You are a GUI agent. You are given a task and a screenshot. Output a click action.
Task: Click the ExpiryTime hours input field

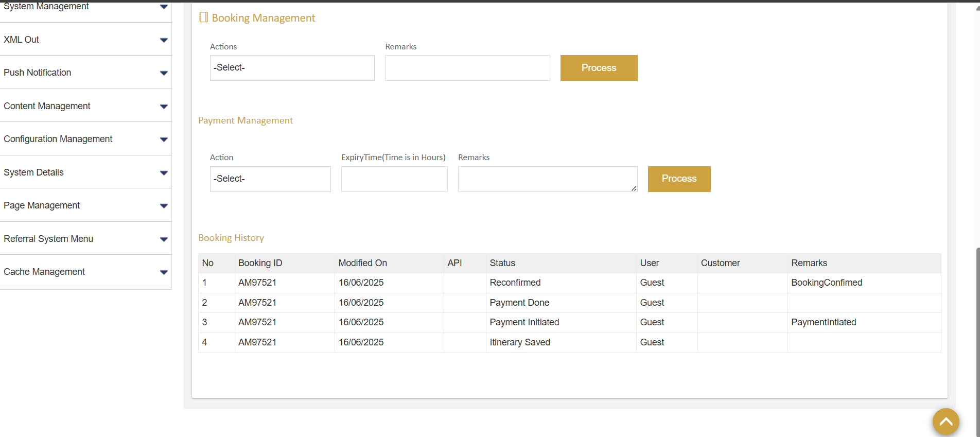point(394,179)
